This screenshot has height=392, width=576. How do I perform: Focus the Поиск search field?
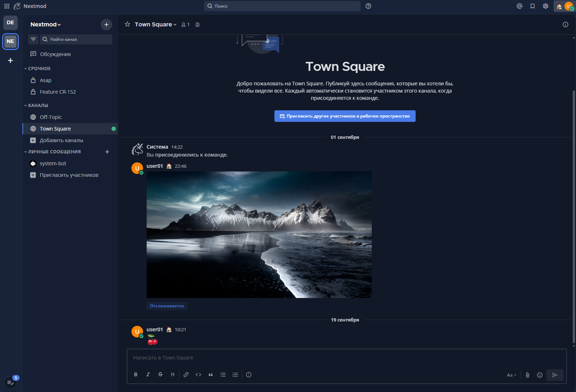coord(282,6)
